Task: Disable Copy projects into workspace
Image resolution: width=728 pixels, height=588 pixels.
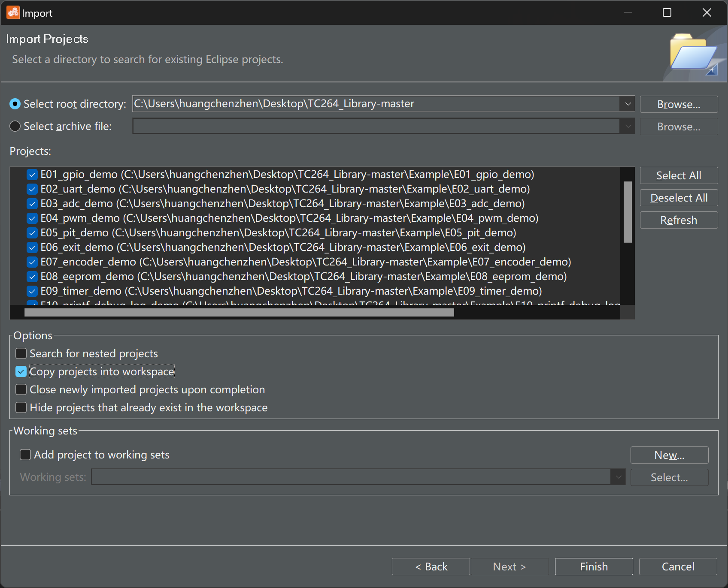Action: pos(21,371)
